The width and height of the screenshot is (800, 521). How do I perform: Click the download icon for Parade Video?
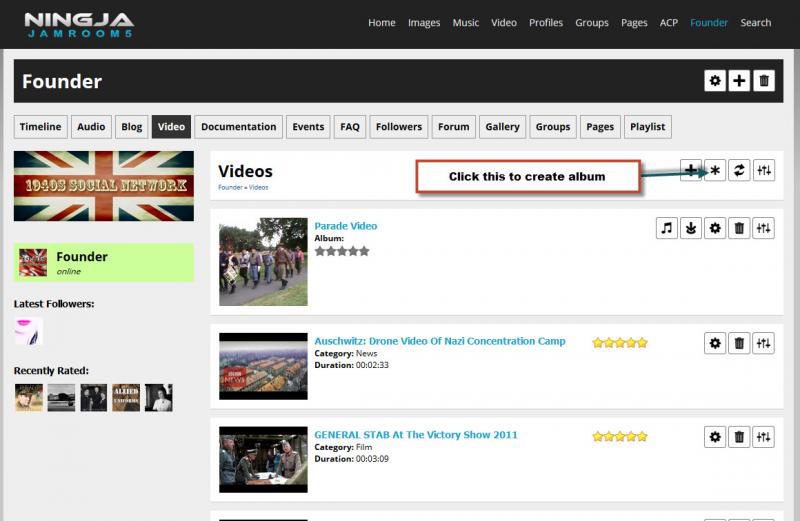tap(691, 228)
